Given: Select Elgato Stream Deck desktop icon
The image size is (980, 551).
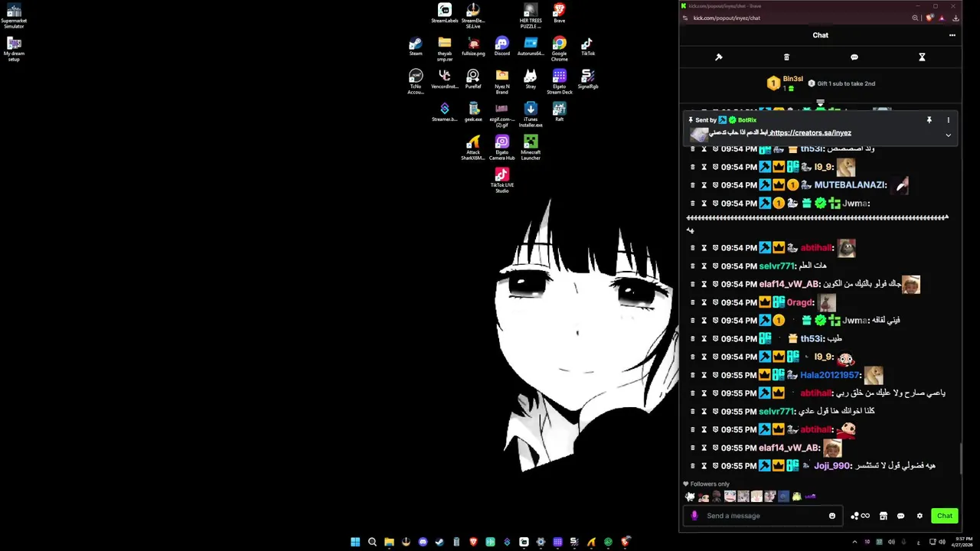Looking at the screenshot, I should pos(559,82).
